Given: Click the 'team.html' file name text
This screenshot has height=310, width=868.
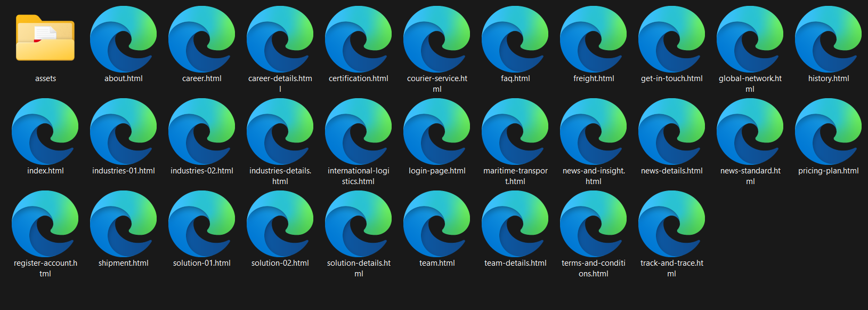Looking at the screenshot, I should 437,263.
